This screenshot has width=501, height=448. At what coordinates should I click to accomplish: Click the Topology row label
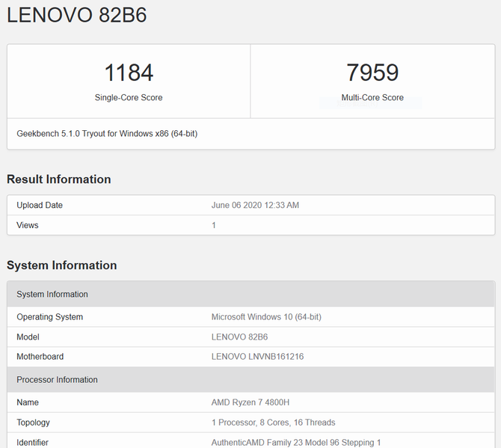coord(35,423)
